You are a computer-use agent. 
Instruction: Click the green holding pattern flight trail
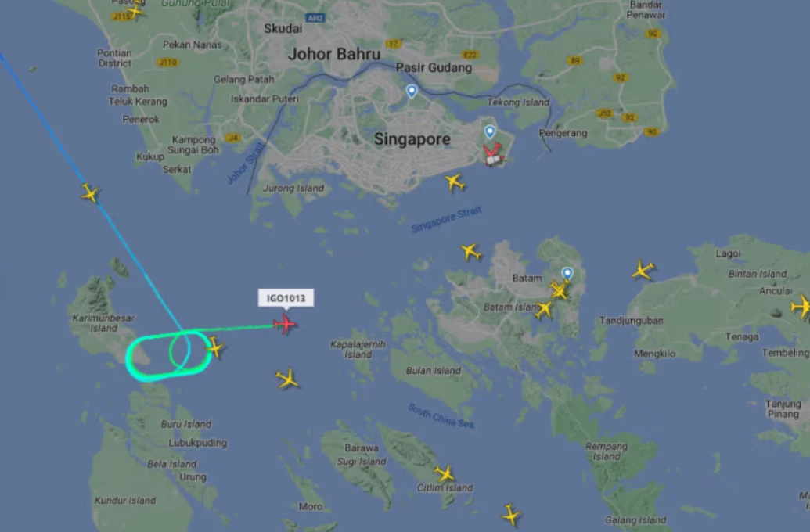(x=168, y=357)
